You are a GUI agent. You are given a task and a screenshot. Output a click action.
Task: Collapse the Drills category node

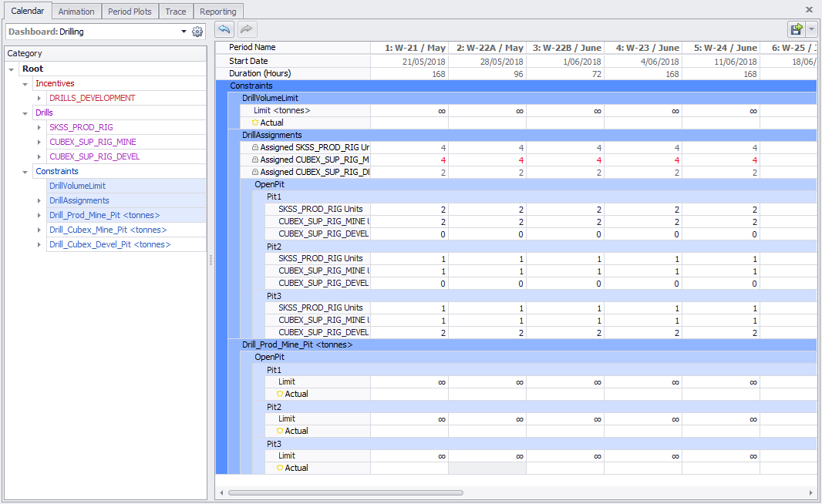click(25, 113)
